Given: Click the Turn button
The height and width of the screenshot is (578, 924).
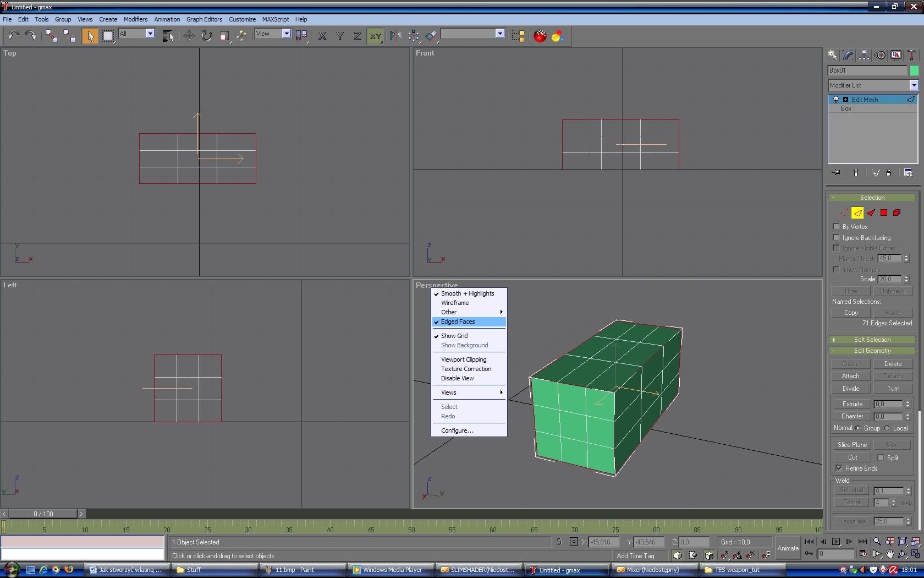Looking at the screenshot, I should tap(893, 389).
